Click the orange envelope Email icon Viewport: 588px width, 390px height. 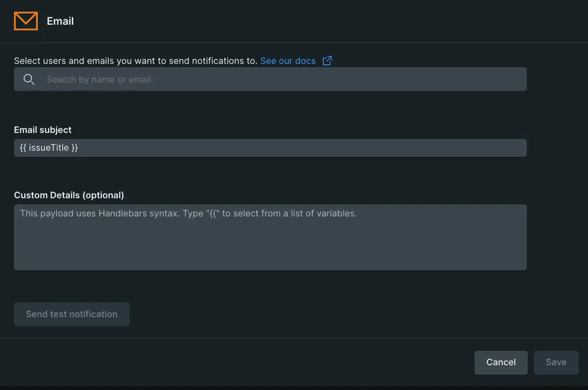pyautogui.click(x=26, y=21)
